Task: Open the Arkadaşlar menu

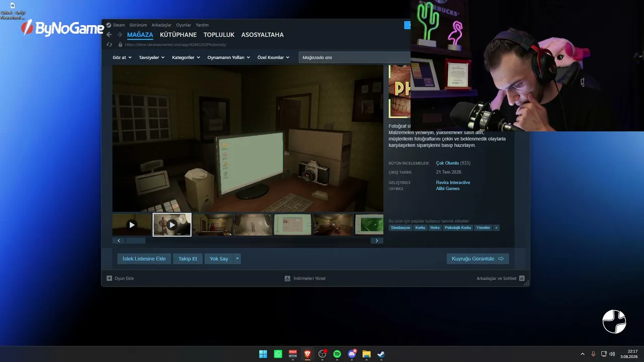Action: tap(162, 25)
